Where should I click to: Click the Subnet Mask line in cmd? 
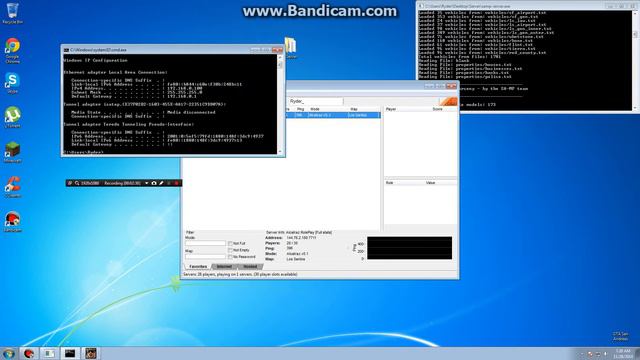[137, 92]
